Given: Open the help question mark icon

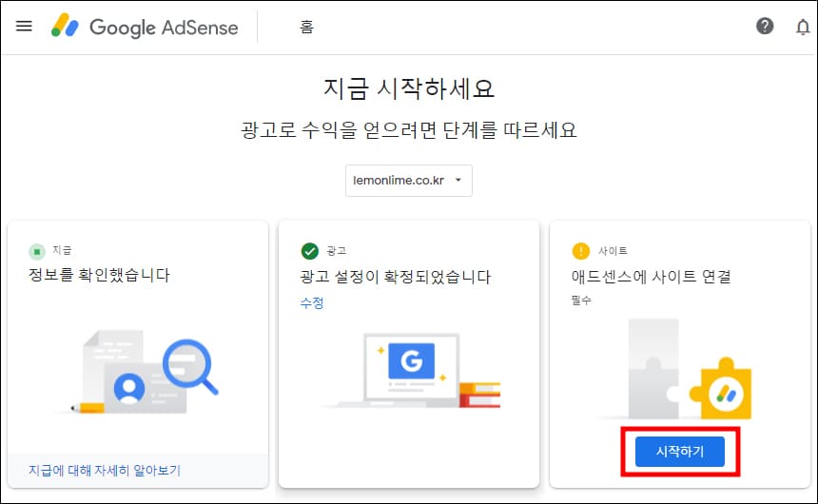Looking at the screenshot, I should (765, 26).
